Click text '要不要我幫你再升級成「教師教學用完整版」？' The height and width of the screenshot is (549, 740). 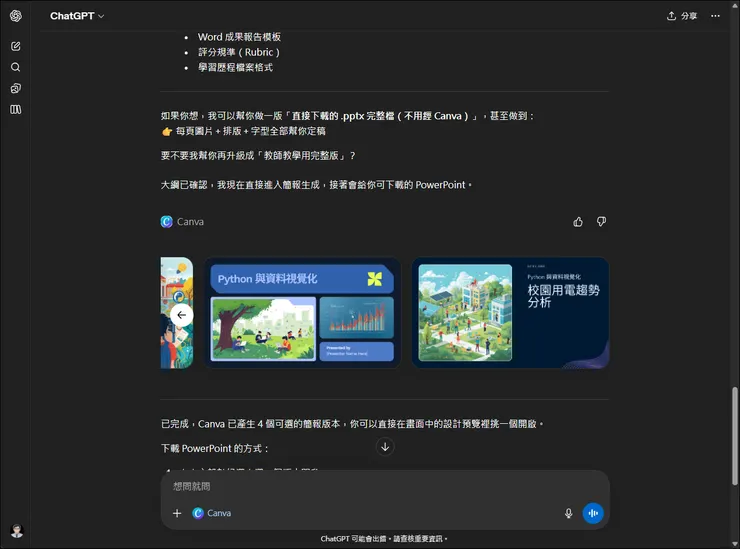(258, 155)
